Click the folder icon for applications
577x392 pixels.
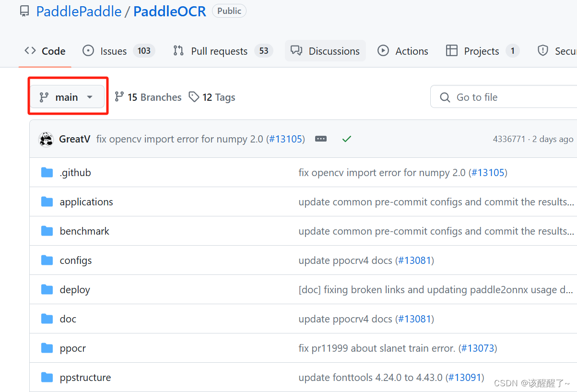[47, 202]
